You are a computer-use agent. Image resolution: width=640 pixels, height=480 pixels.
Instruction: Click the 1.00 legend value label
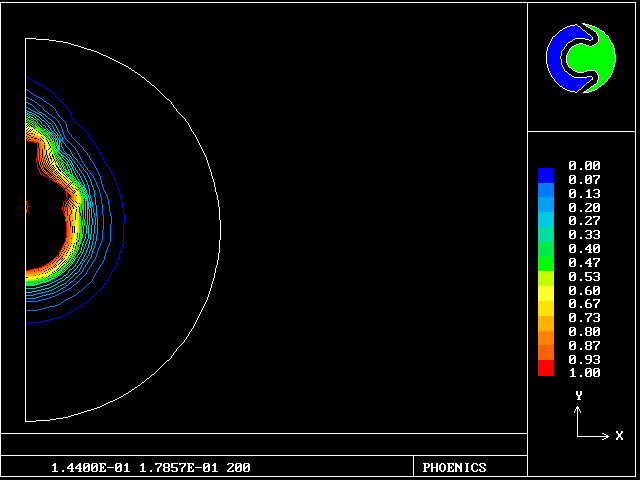pyautogui.click(x=583, y=373)
